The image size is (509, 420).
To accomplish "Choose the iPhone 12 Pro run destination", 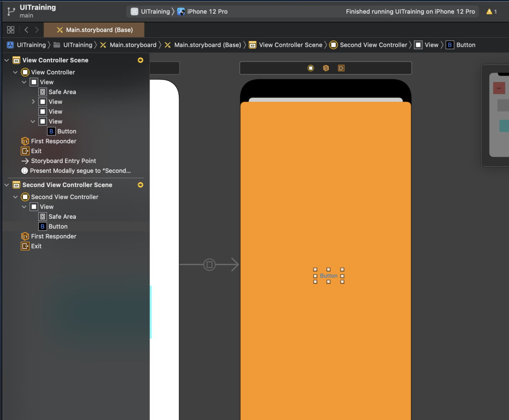I will click(202, 11).
